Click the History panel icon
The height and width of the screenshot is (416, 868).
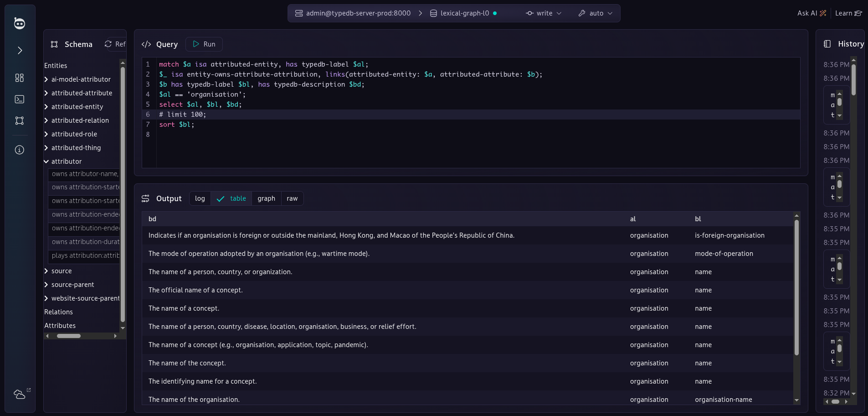coord(827,44)
